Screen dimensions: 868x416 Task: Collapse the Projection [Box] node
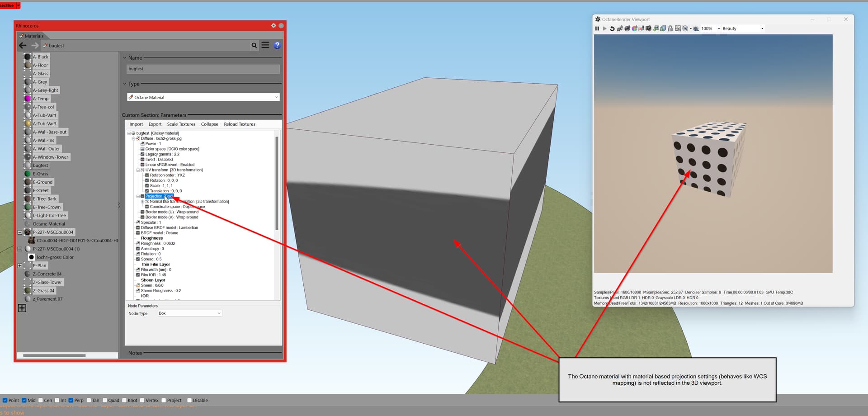pyautogui.click(x=138, y=196)
